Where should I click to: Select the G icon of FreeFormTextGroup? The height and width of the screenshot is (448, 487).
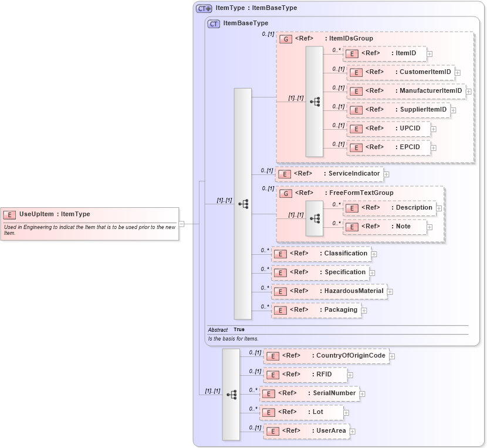coord(286,193)
